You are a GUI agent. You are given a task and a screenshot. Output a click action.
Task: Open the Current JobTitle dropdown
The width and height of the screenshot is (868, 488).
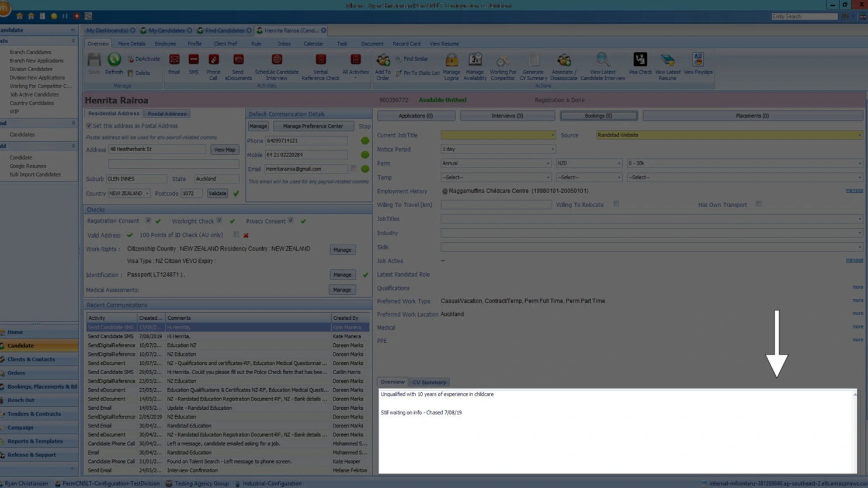tap(498, 135)
